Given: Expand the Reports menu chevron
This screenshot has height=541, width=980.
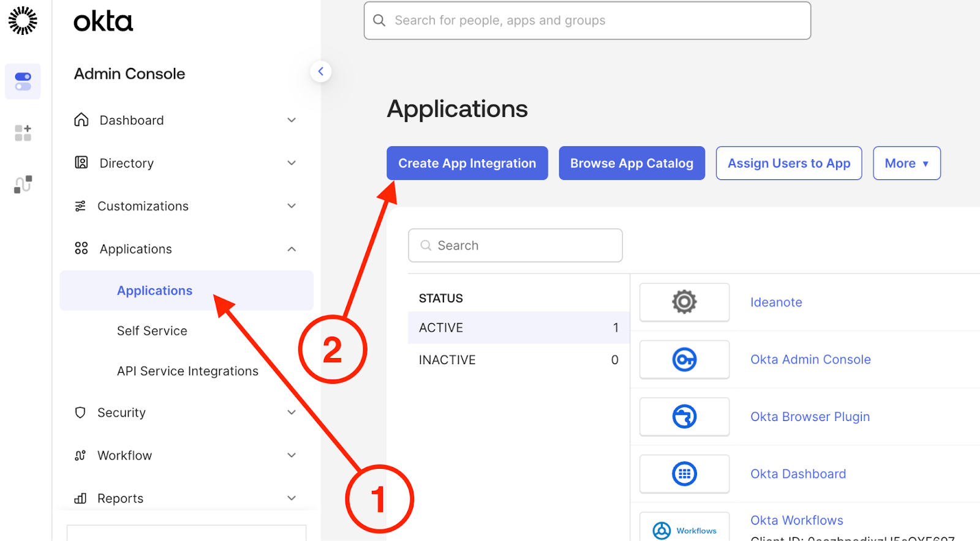Looking at the screenshot, I should click(292, 498).
